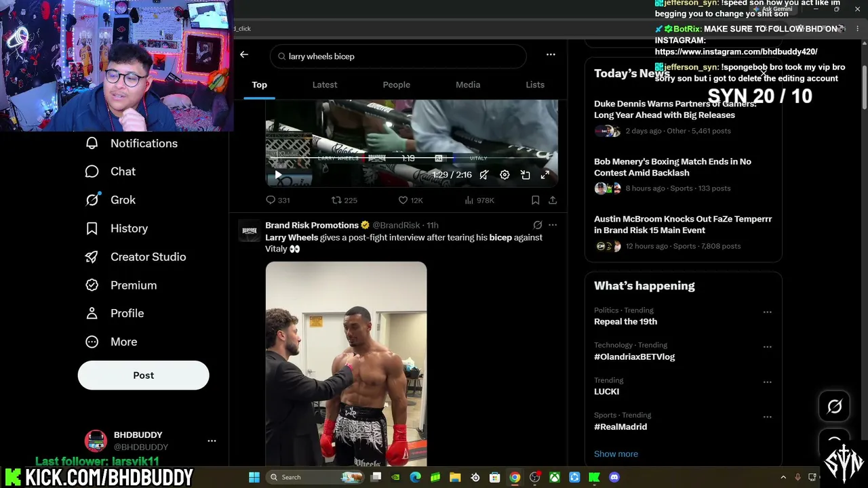This screenshot has height=488, width=868.
Task: Switch to the People tab
Action: [x=397, y=85]
